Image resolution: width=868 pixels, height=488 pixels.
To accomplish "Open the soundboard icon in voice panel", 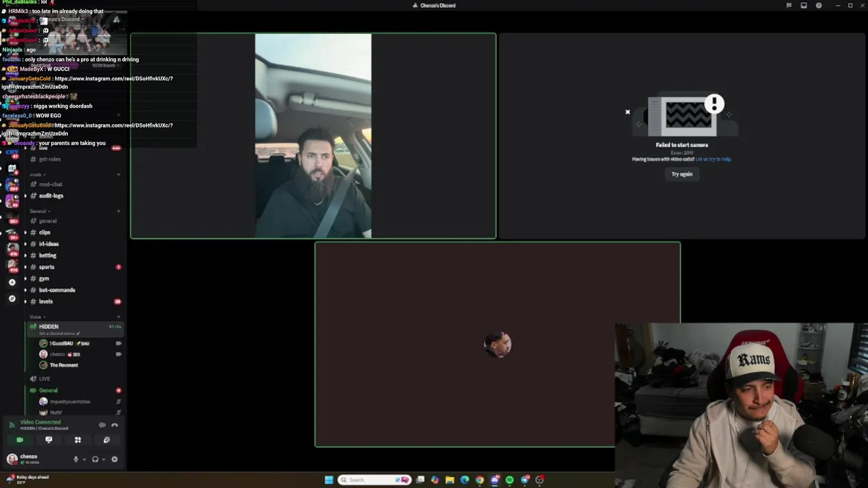I will 106,440.
